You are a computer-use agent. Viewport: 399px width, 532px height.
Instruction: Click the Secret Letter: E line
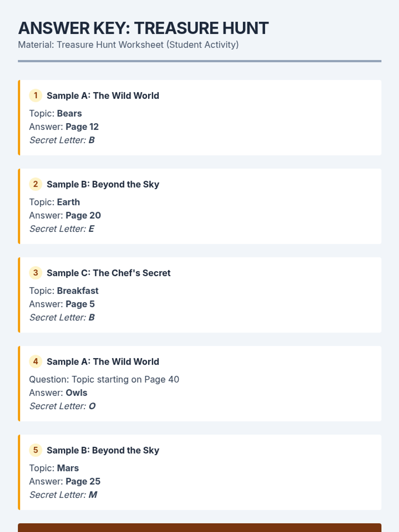click(62, 229)
